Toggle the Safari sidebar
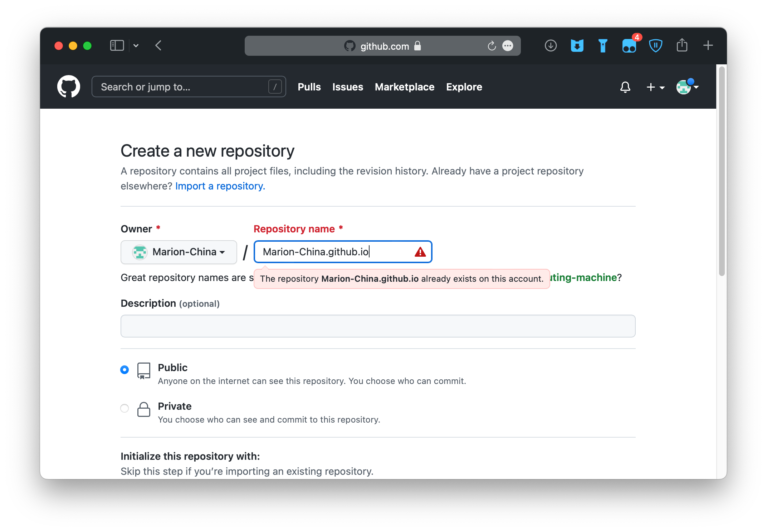Image resolution: width=767 pixels, height=532 pixels. point(117,45)
